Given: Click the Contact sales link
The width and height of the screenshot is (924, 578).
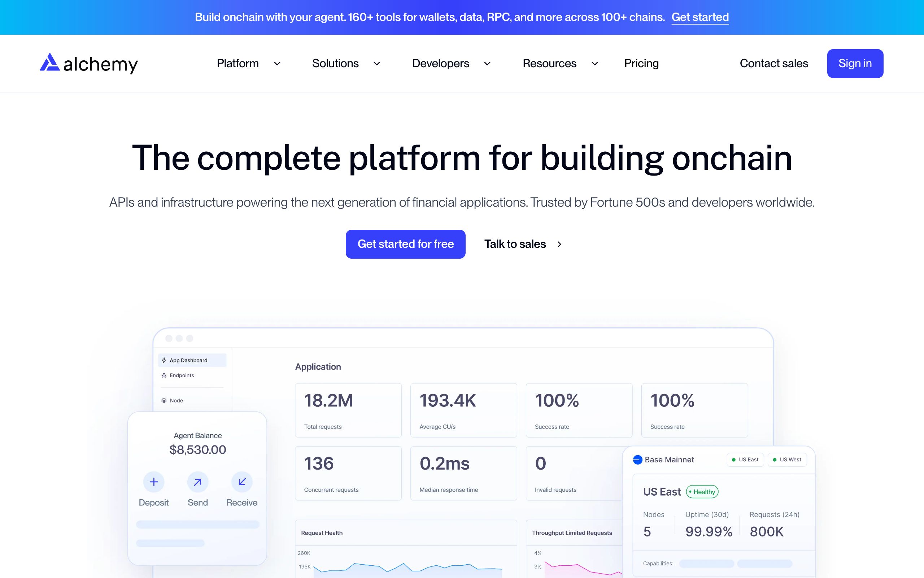Looking at the screenshot, I should click(774, 63).
